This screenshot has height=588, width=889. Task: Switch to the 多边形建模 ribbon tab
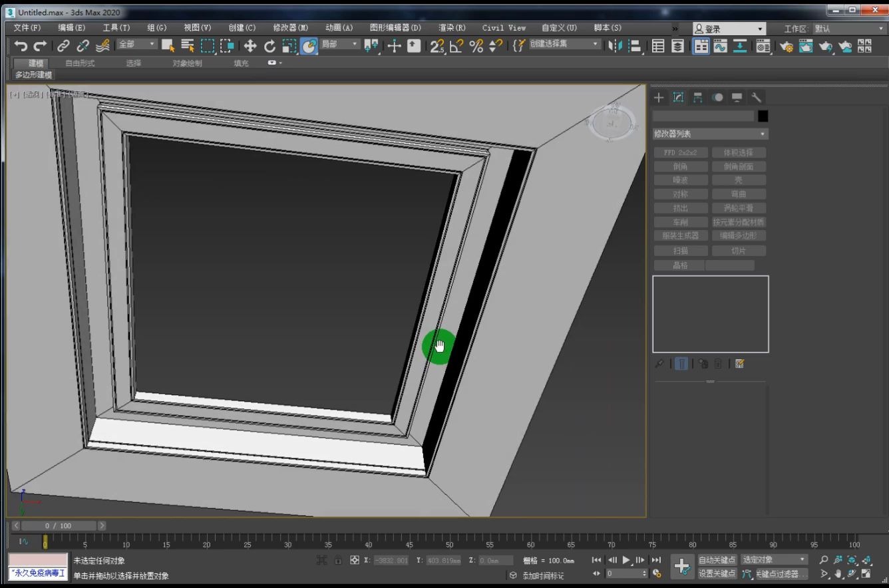coord(32,74)
